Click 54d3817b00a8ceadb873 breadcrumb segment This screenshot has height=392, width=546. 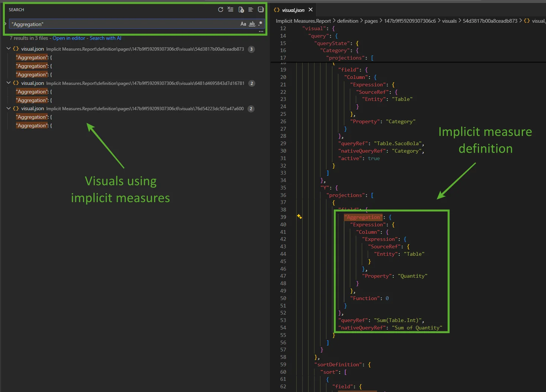[x=490, y=21]
